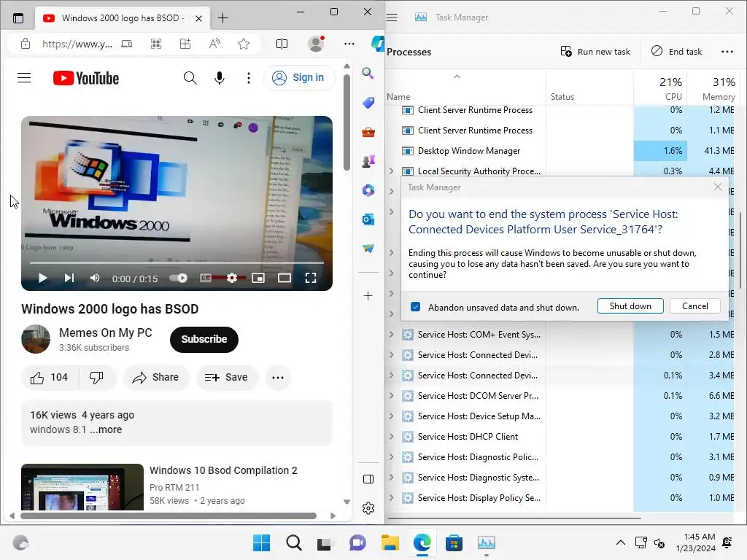The width and height of the screenshot is (747, 560).
Task: Open YouTube settings three-dot menu
Action: pos(248,77)
